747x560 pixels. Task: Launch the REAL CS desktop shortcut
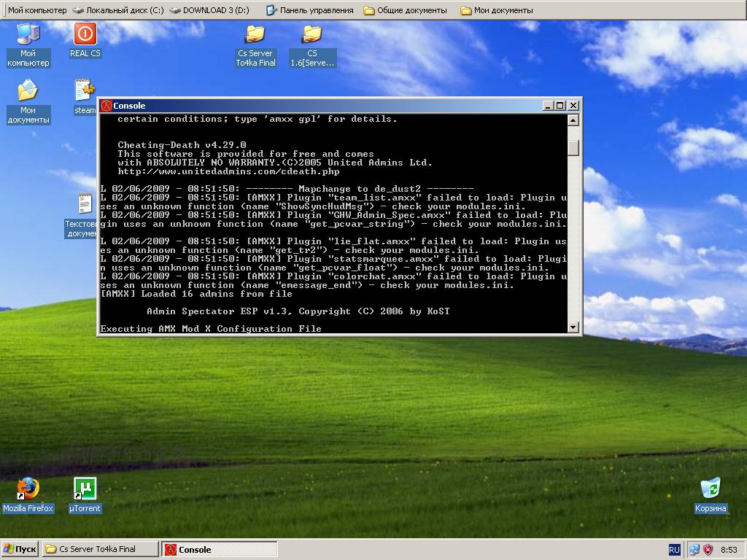tap(85, 40)
